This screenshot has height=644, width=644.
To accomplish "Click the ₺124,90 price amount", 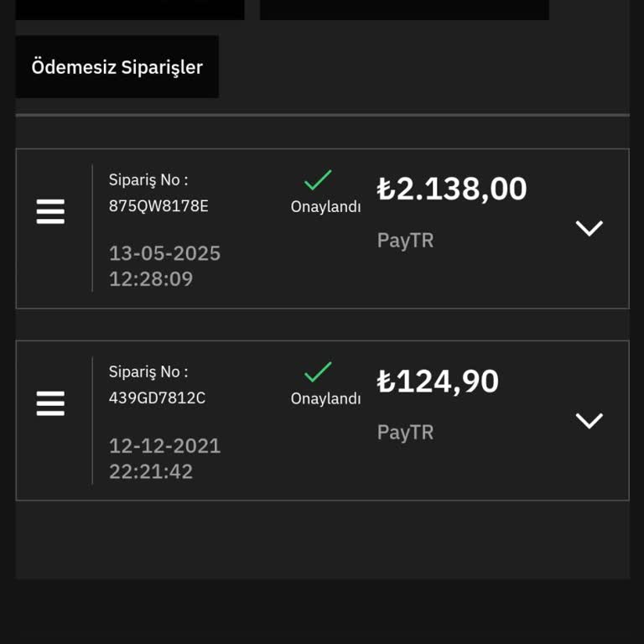I will [x=438, y=382].
